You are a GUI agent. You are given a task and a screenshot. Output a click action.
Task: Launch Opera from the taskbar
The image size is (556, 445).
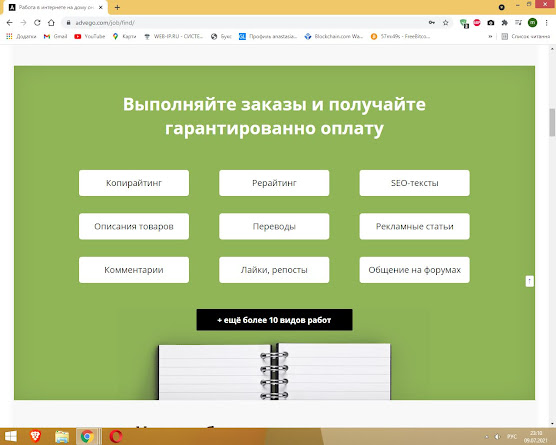tap(116, 436)
